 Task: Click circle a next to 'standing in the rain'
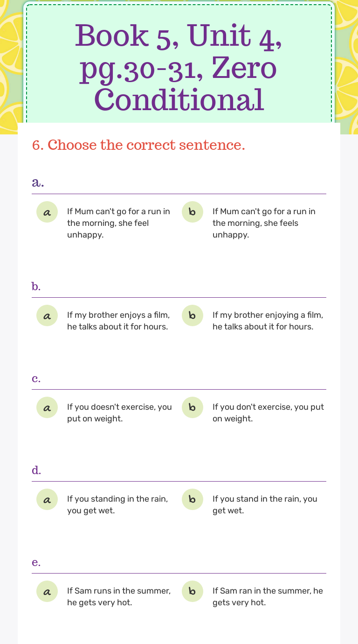click(47, 499)
